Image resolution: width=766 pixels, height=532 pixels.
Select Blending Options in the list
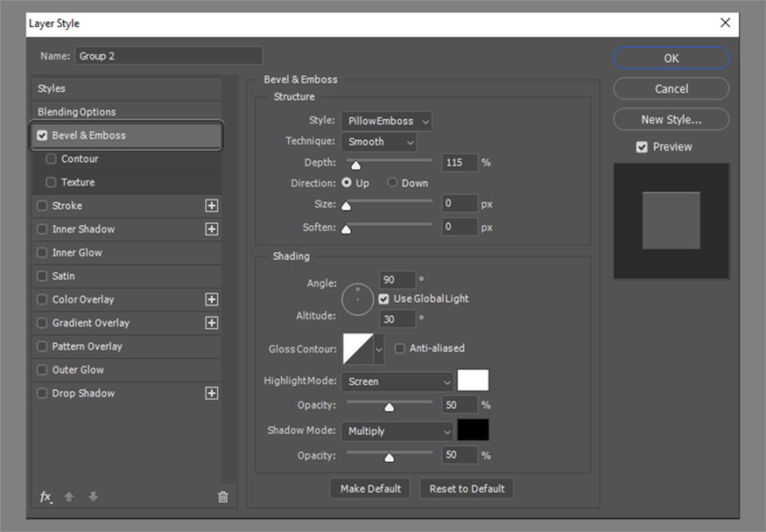coord(127,112)
